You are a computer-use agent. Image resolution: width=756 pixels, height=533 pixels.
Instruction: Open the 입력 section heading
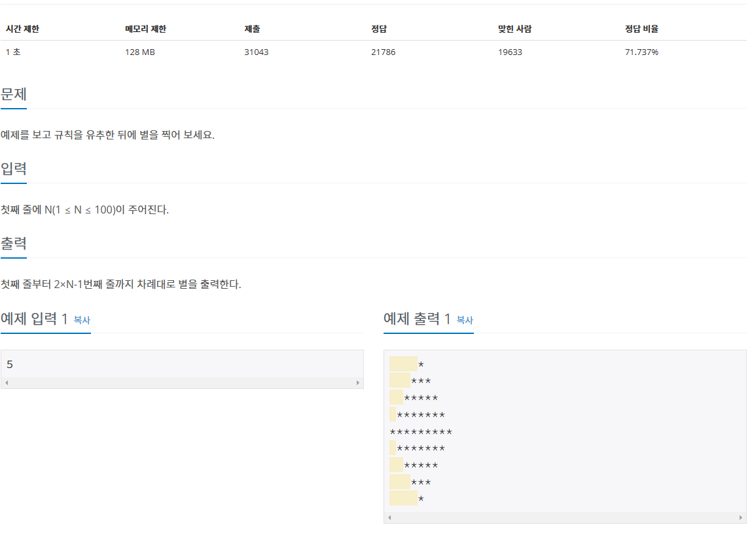pyautogui.click(x=14, y=169)
